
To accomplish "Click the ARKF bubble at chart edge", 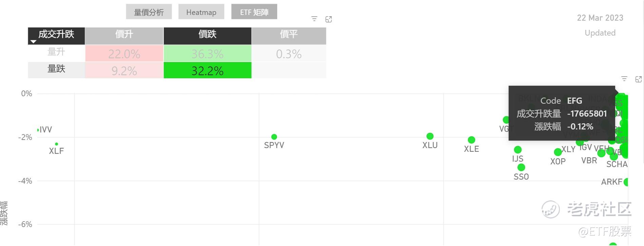I will [x=626, y=182].
